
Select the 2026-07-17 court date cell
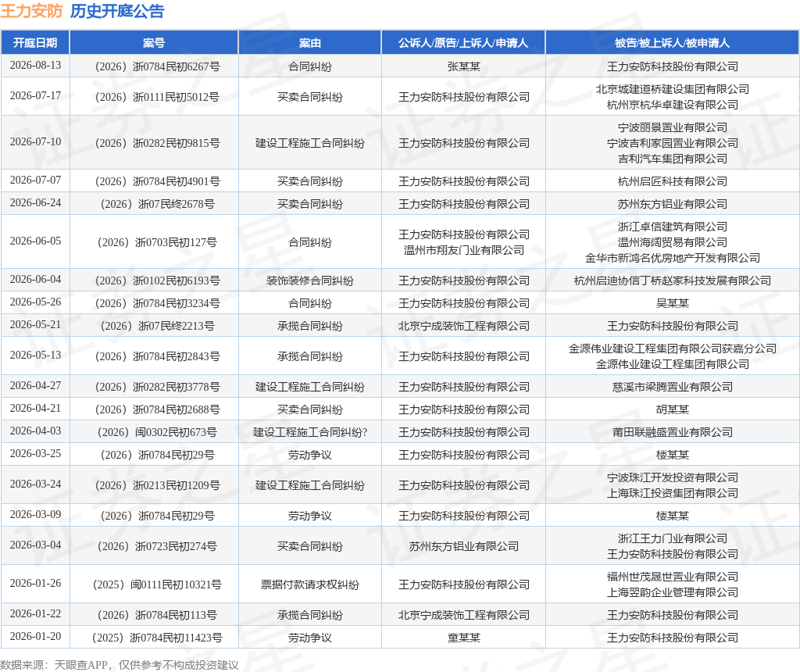[35, 96]
